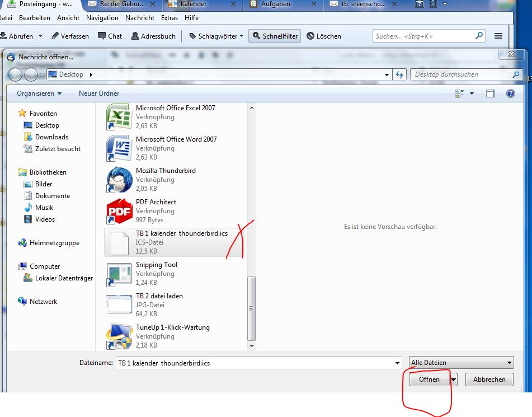Select Favoriten in navigation pane
This screenshot has width=532, height=417.
(x=37, y=114)
